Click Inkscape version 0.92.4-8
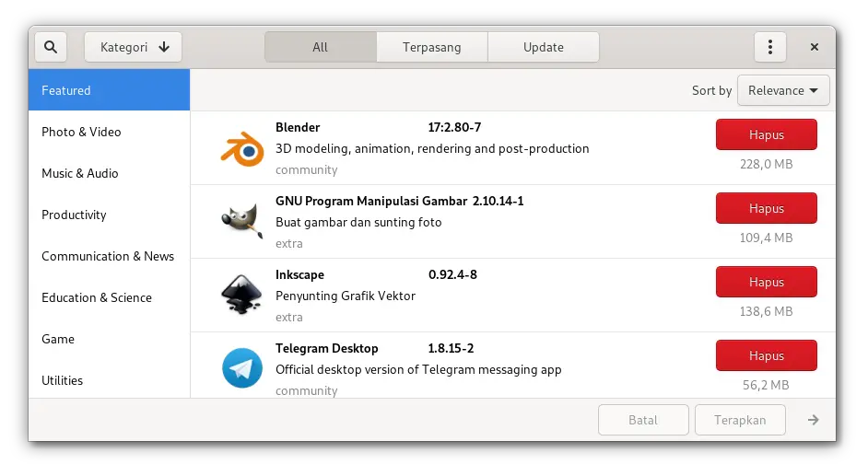The image size is (868, 476). pyautogui.click(x=452, y=274)
